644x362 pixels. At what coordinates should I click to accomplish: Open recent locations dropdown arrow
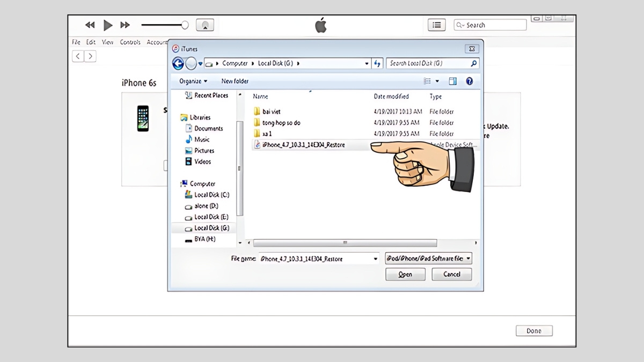pos(201,63)
